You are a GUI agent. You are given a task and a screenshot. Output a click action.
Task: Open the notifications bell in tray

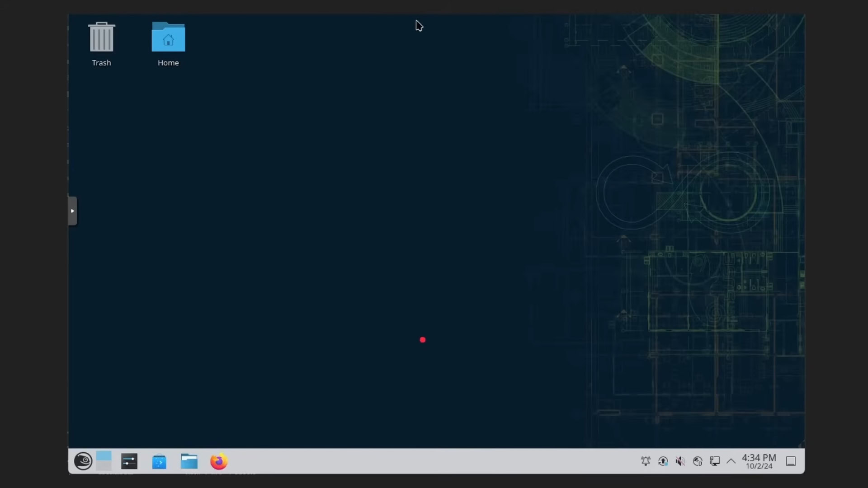pyautogui.click(x=646, y=461)
